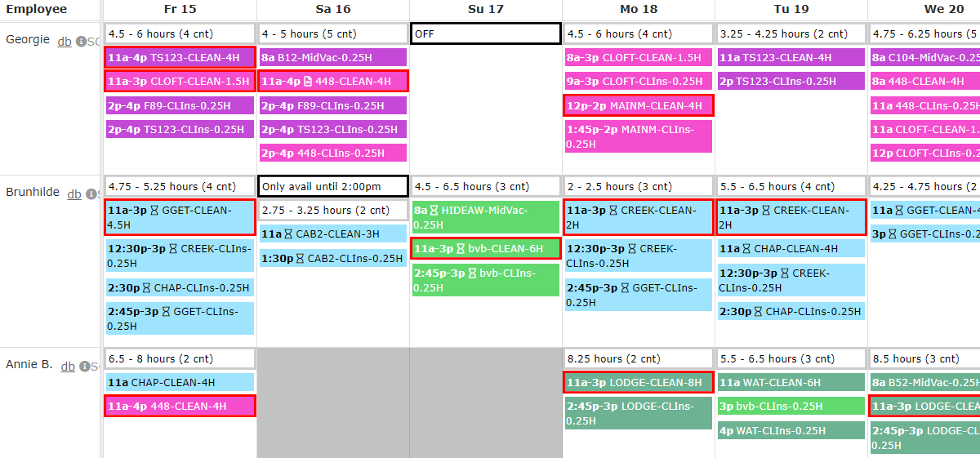The height and width of the screenshot is (458, 980).
Task: Click hourglass icon on CAB2-CLIns-0.25H shift
Action: coord(301,258)
